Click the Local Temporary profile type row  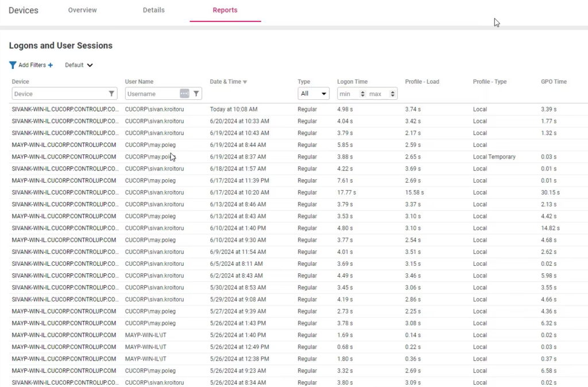coord(494,157)
